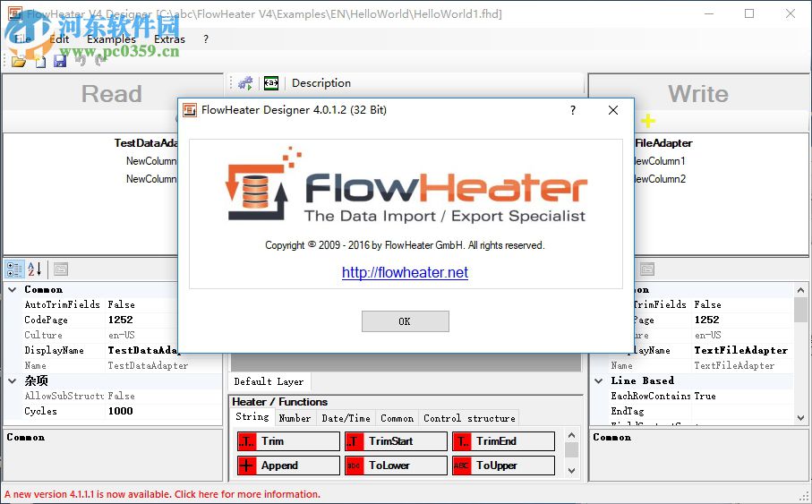This screenshot has height=504, width=812.
Task: Collapse the Common category in Read properties
Action: (x=13, y=290)
